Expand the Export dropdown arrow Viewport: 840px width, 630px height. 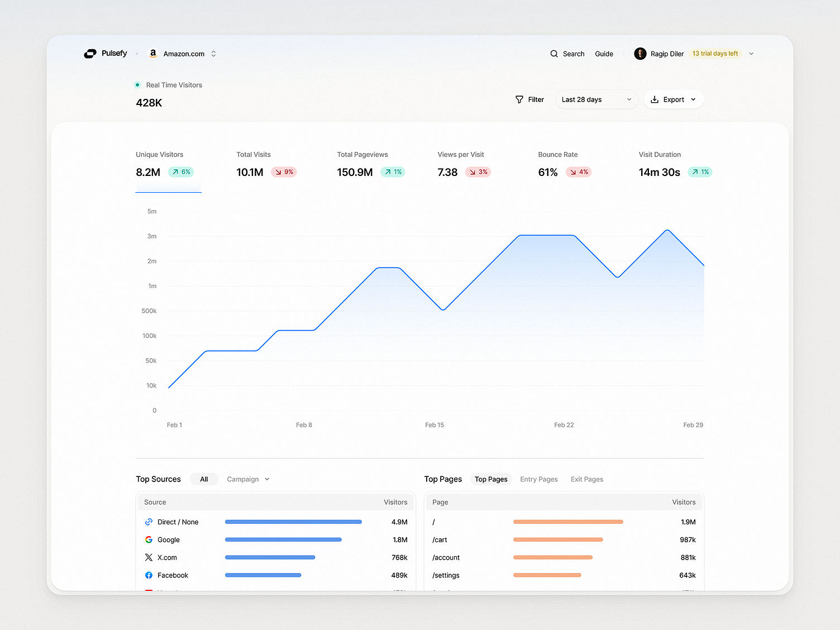tap(693, 99)
